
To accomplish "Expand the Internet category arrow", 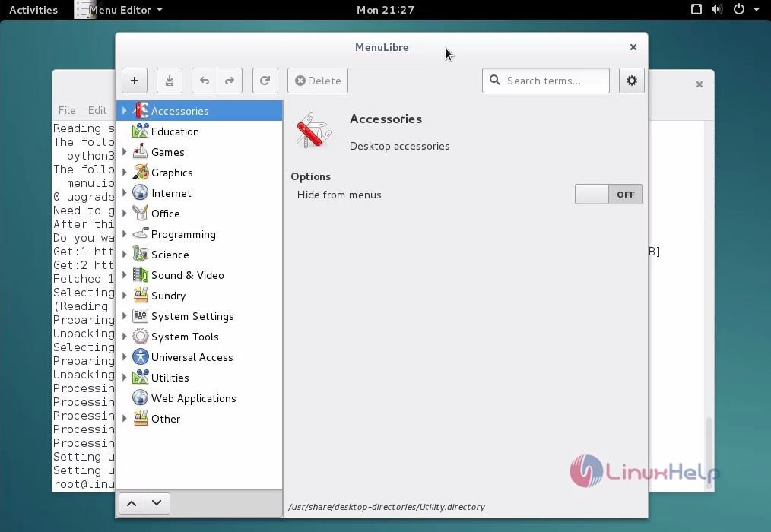I will point(125,193).
